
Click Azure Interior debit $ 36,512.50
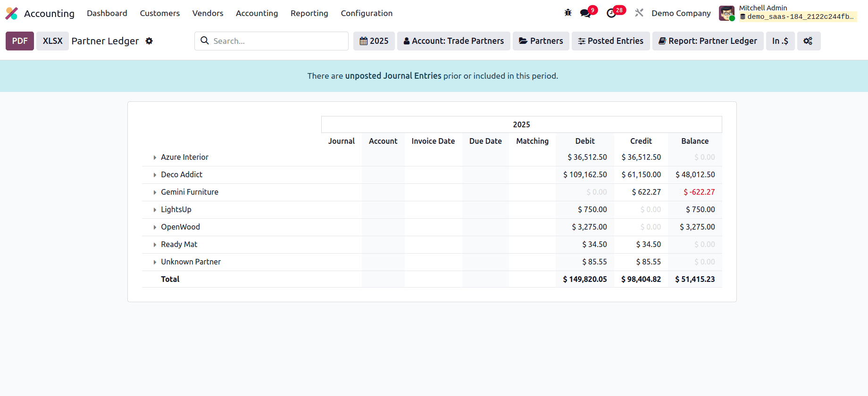[x=587, y=157]
